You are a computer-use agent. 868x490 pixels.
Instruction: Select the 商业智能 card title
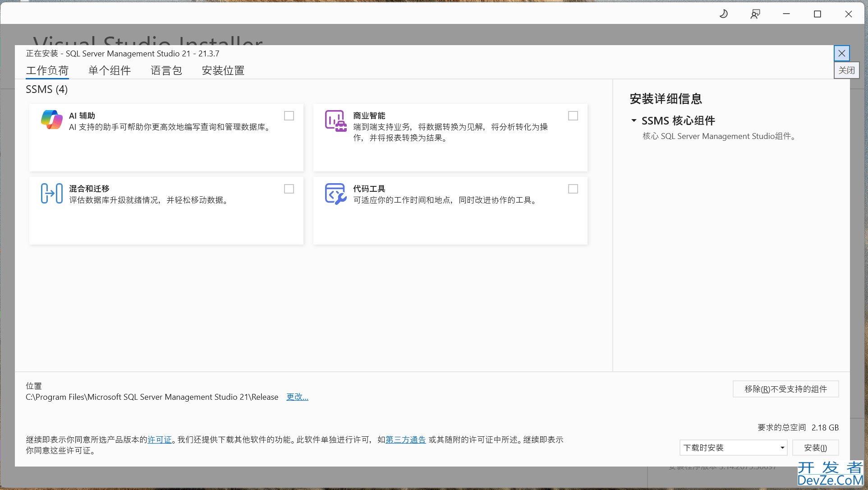[369, 116]
